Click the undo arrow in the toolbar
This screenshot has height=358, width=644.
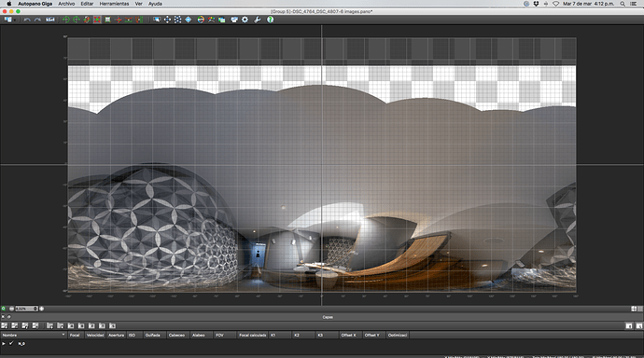(x=27, y=20)
